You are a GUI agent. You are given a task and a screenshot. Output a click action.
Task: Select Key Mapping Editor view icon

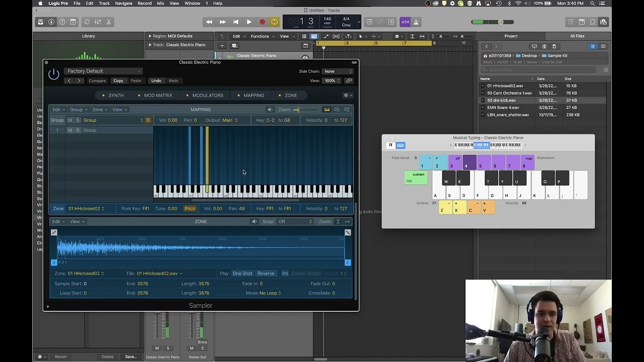[327, 110]
